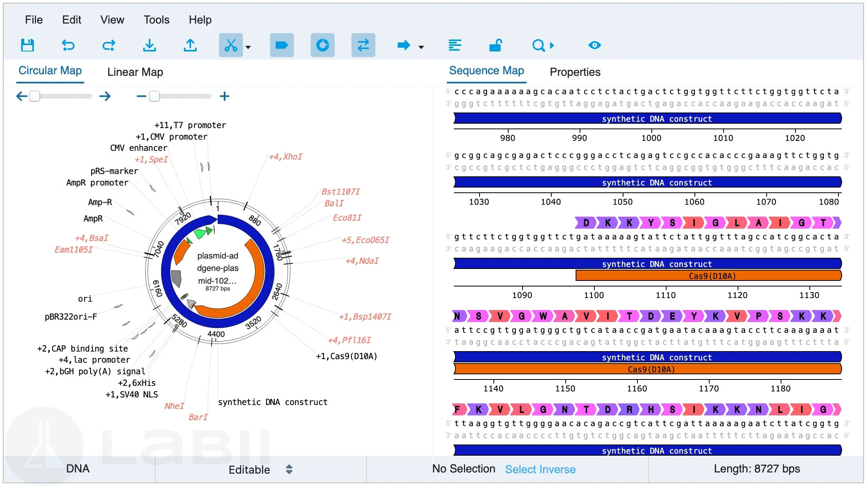The height and width of the screenshot is (490, 868).
Task: Click the download arrow icon
Action: [x=150, y=45]
